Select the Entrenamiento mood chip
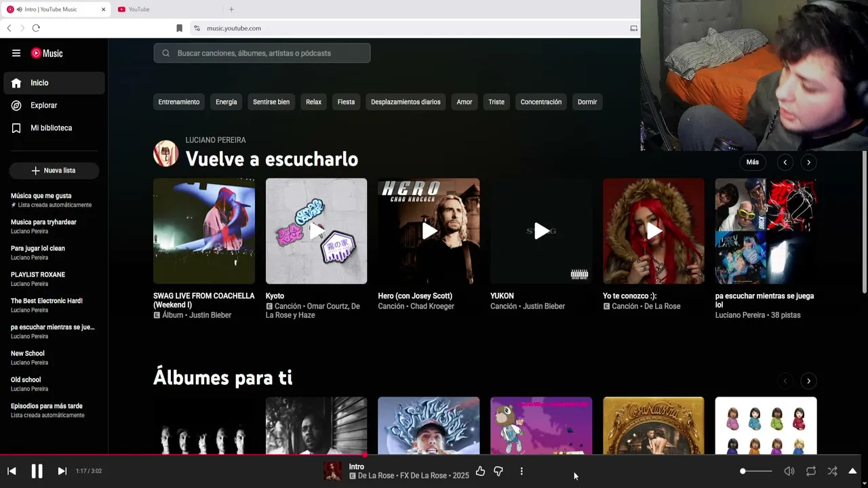 [x=179, y=102]
